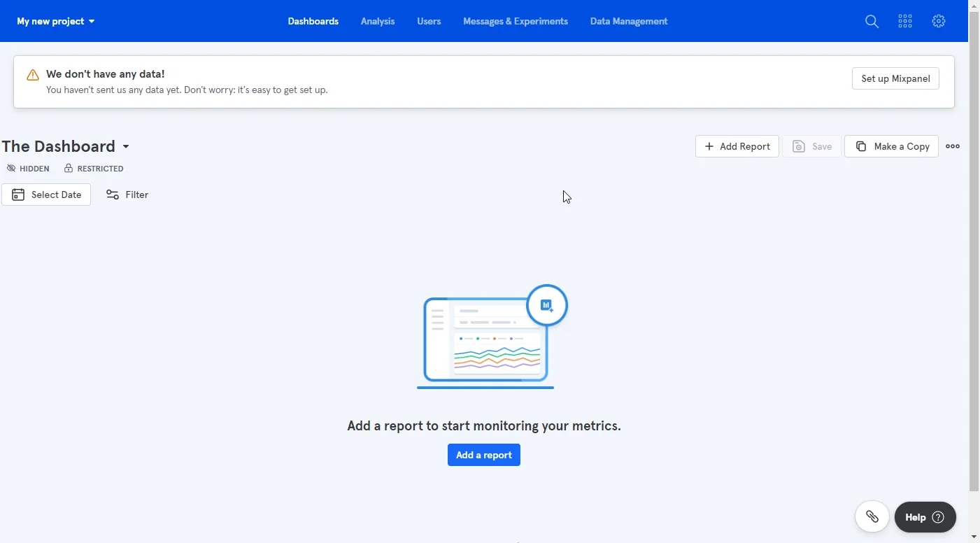Open the Help widget

925,517
